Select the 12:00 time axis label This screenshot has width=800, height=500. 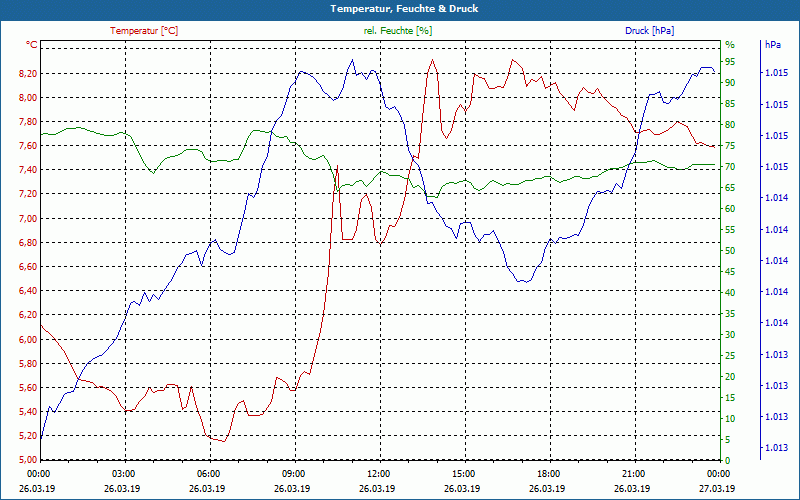click(x=378, y=474)
